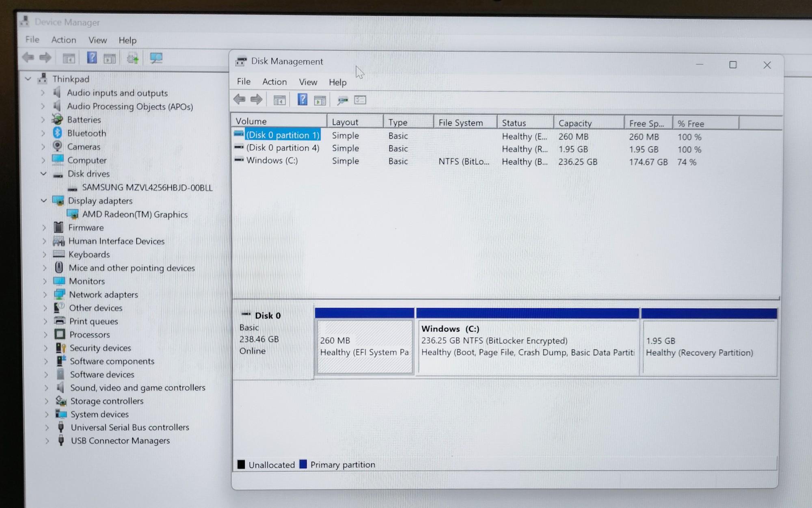Screen dimensions: 812x508
Task: Click Show/Hide Action Pane icon in Disk Management
Action: coord(320,100)
